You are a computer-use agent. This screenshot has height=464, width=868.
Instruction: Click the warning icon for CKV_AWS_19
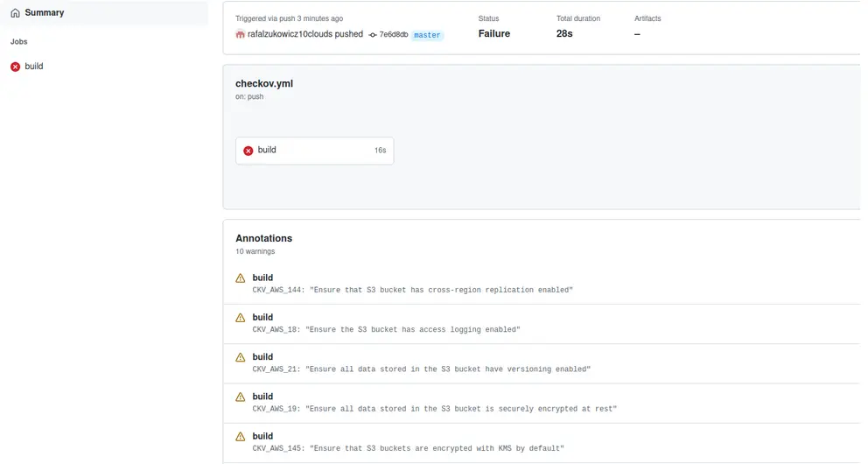pyautogui.click(x=241, y=397)
